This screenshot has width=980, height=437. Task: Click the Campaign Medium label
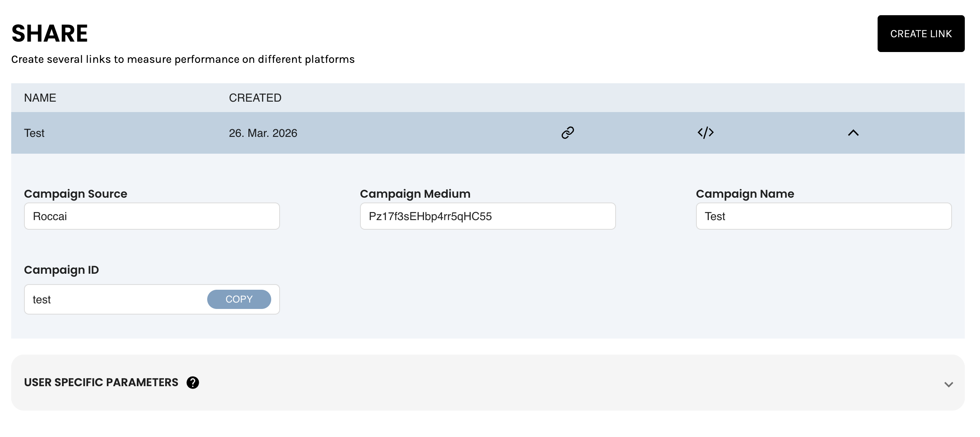point(415,194)
